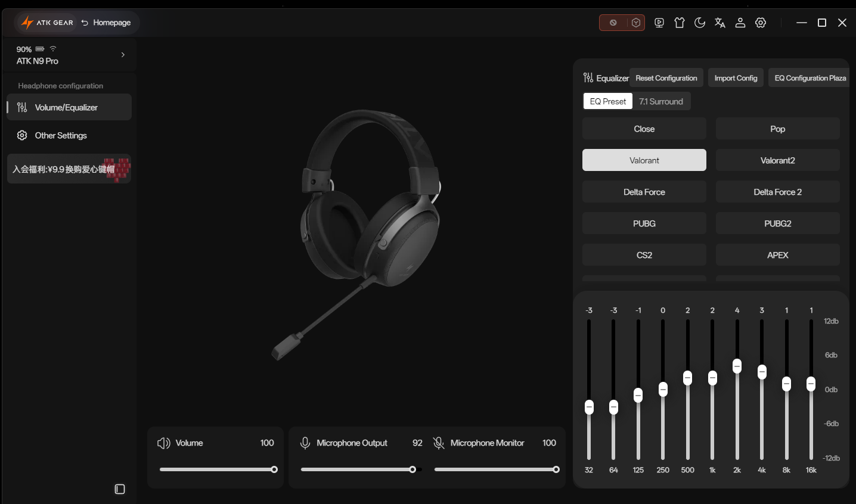Open the video tutorial monitor icon
The height and width of the screenshot is (504, 856).
pos(659,23)
